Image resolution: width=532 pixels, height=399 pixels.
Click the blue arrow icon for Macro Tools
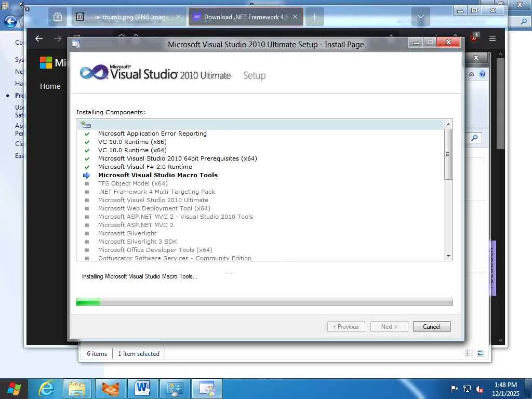point(87,175)
